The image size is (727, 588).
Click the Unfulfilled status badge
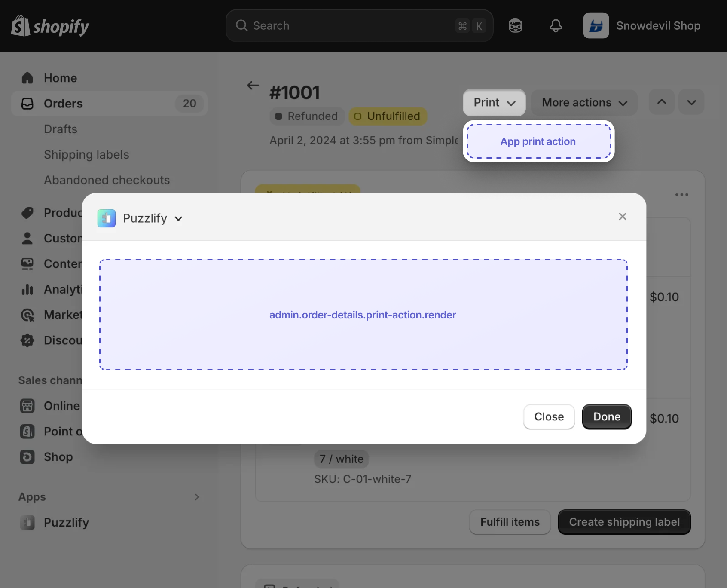pos(388,116)
